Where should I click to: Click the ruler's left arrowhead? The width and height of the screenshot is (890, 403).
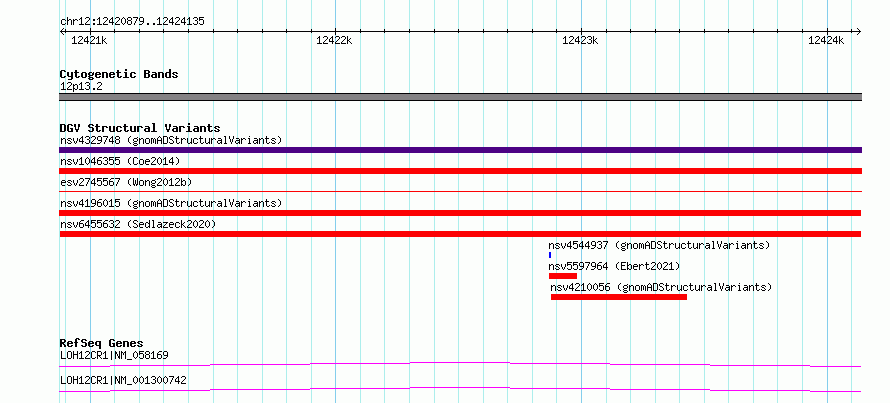click(x=62, y=31)
